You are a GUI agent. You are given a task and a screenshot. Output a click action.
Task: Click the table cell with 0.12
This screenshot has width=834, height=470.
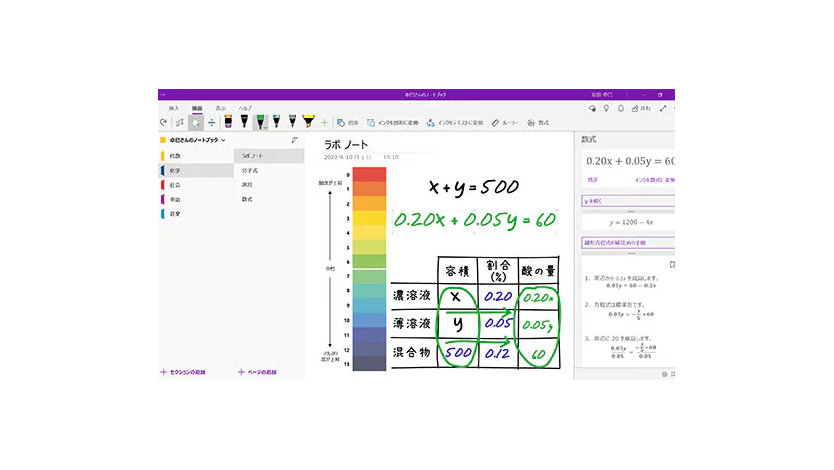click(498, 353)
